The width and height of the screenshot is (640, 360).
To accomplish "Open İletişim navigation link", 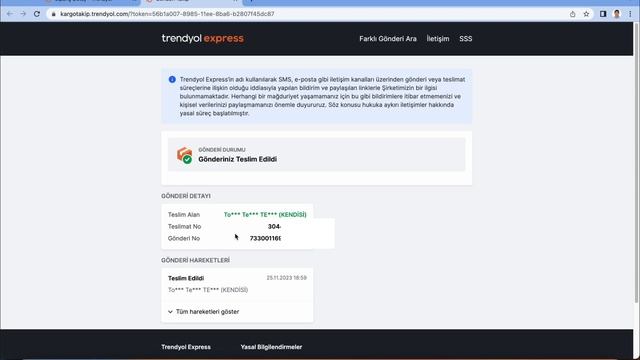I will pyautogui.click(x=438, y=39).
